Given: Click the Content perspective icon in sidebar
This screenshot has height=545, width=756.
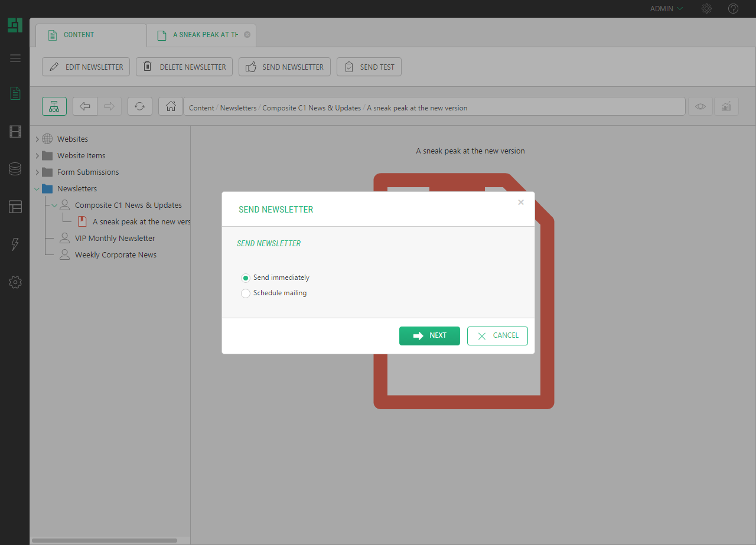Looking at the screenshot, I should pos(15,93).
